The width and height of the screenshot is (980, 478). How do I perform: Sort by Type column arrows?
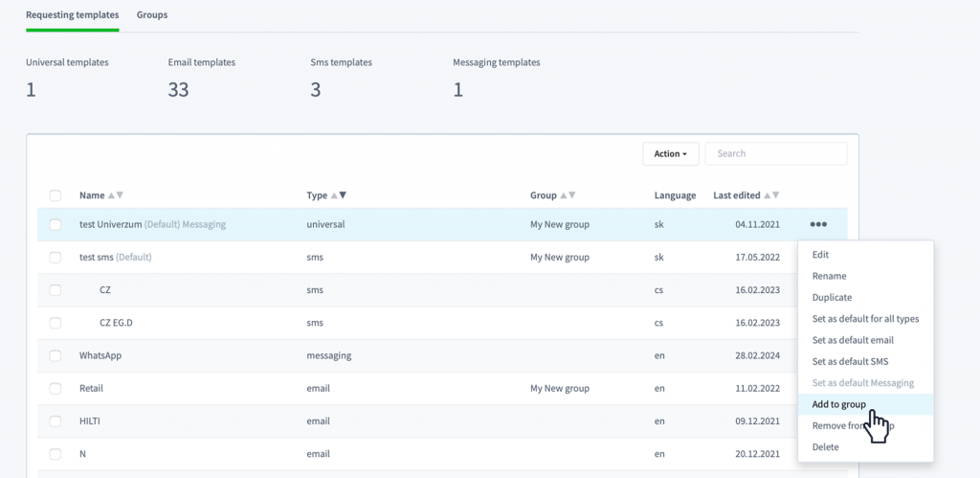click(x=338, y=195)
